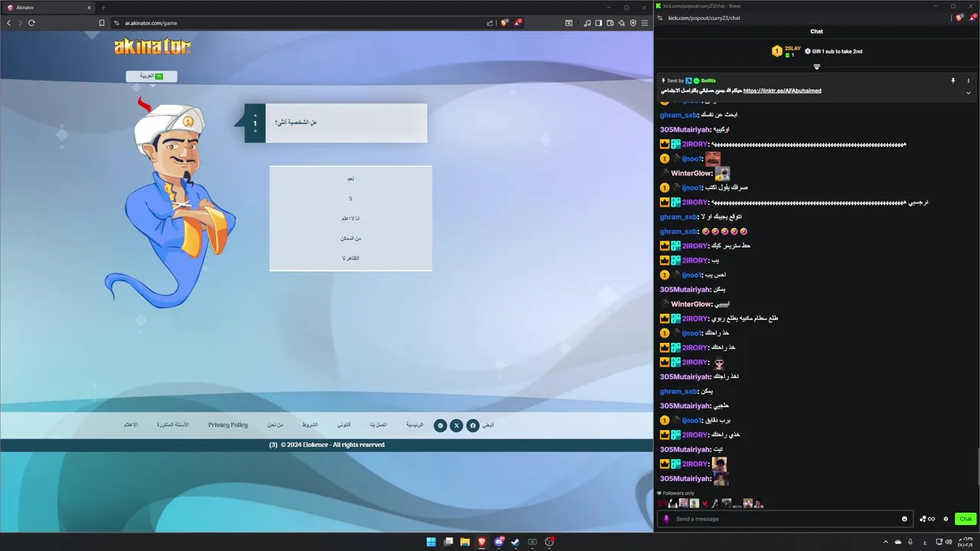Open Brave Rewards icon in Akinator window
The image size is (980, 551).
tap(518, 23)
